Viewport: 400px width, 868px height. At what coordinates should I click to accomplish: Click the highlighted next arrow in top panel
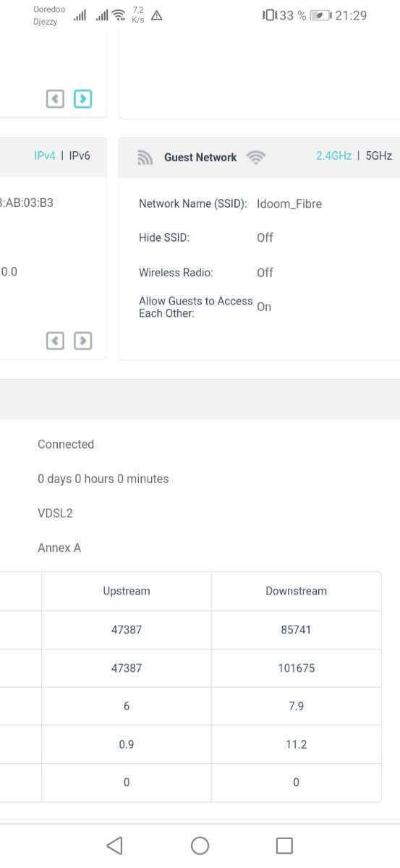point(83,98)
